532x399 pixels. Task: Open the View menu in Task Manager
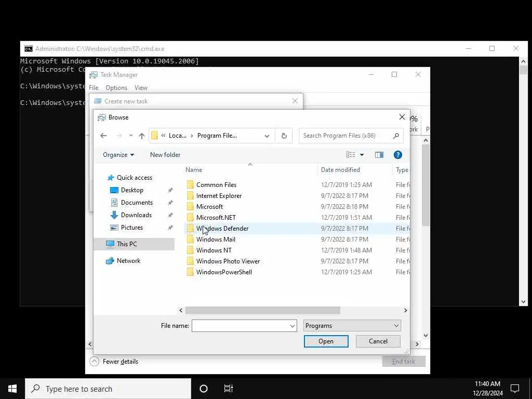pos(141,88)
